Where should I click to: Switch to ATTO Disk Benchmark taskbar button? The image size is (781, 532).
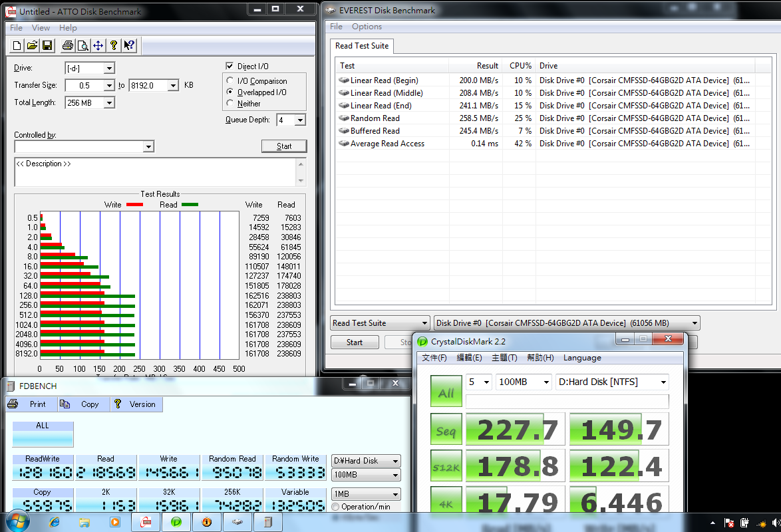[146, 522]
